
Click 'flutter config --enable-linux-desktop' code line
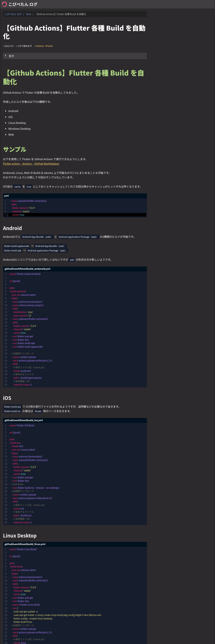click(x=33, y=618)
